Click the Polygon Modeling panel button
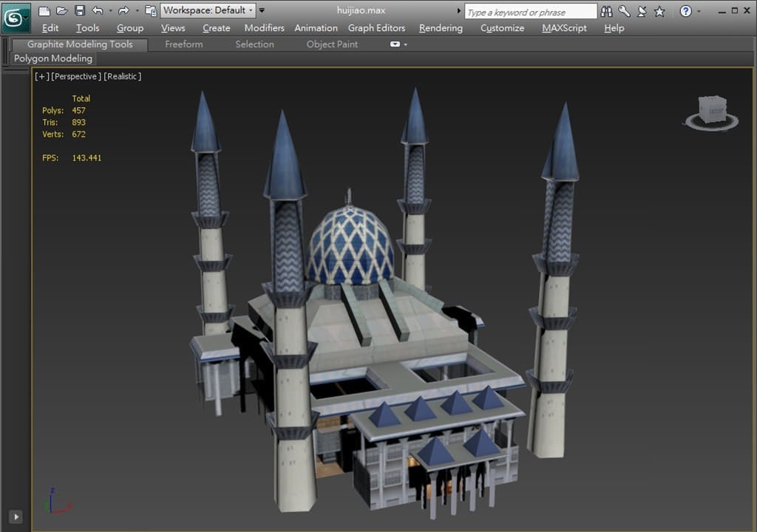This screenshot has height=532, width=757. click(x=53, y=58)
